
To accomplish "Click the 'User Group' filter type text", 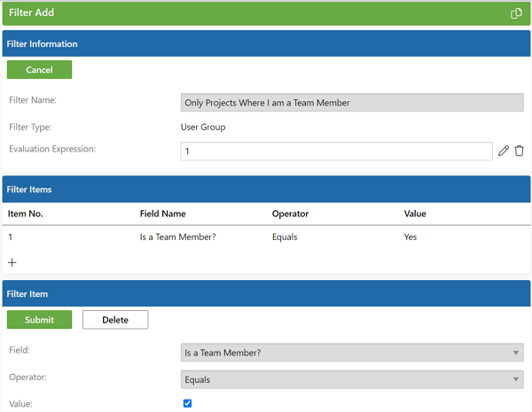I will coord(203,128).
